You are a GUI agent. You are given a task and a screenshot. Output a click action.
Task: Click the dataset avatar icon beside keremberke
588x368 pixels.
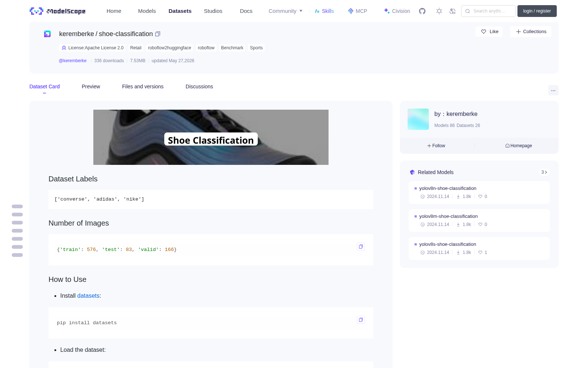(x=47, y=34)
